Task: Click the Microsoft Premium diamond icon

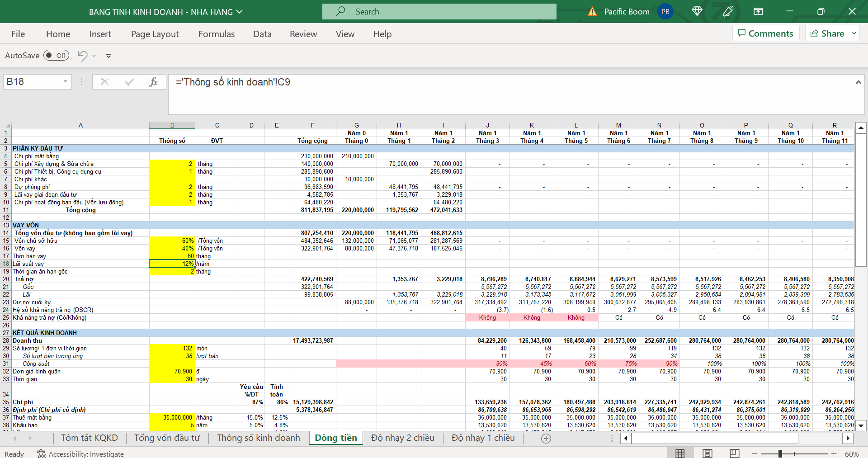Action: click(697, 11)
